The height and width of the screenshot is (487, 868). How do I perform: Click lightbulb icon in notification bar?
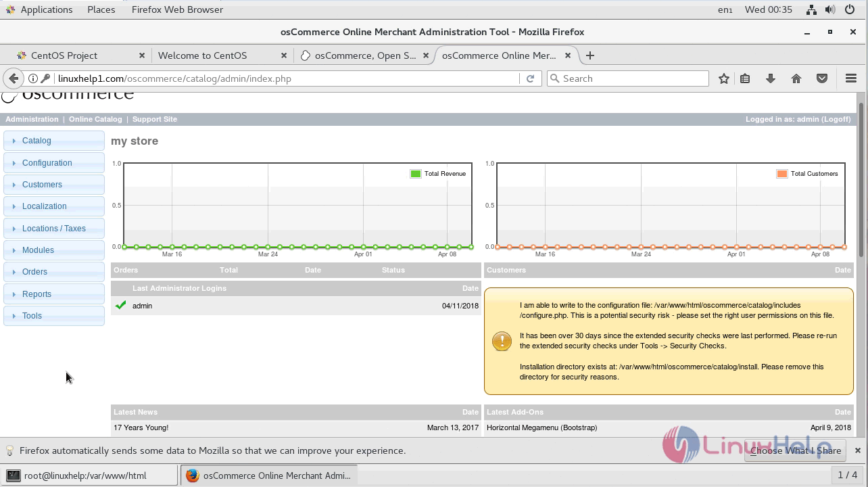(10, 450)
